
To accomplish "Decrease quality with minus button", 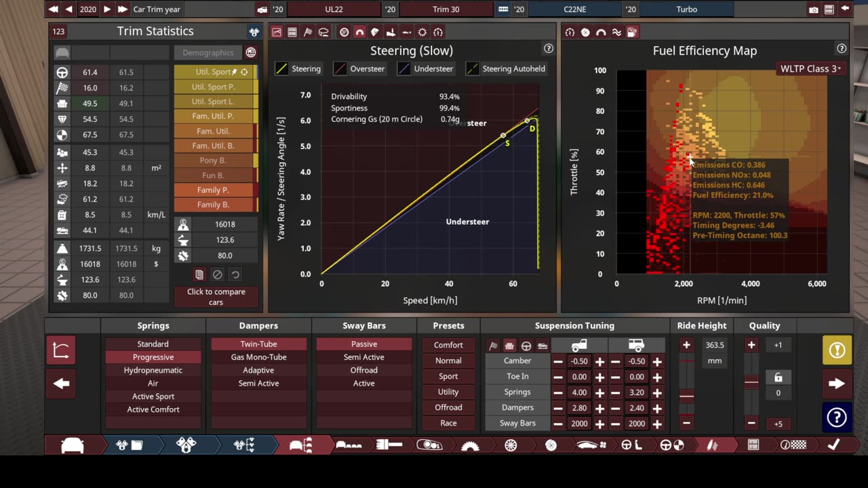I will pyautogui.click(x=751, y=424).
